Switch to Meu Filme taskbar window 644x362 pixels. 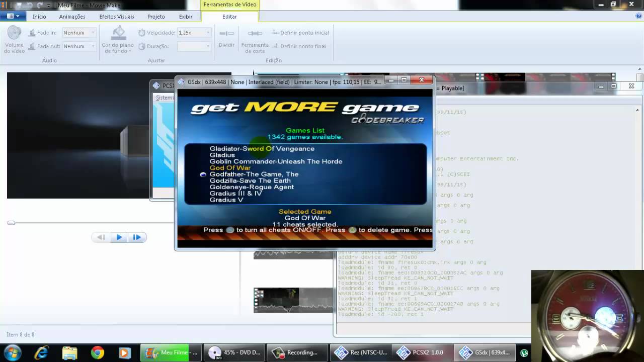coord(172,353)
